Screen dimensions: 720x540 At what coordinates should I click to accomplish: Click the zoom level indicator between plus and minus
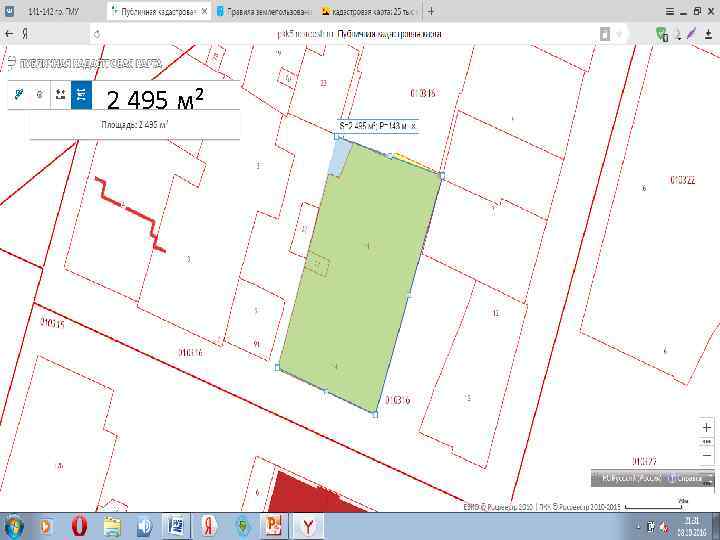click(x=706, y=442)
